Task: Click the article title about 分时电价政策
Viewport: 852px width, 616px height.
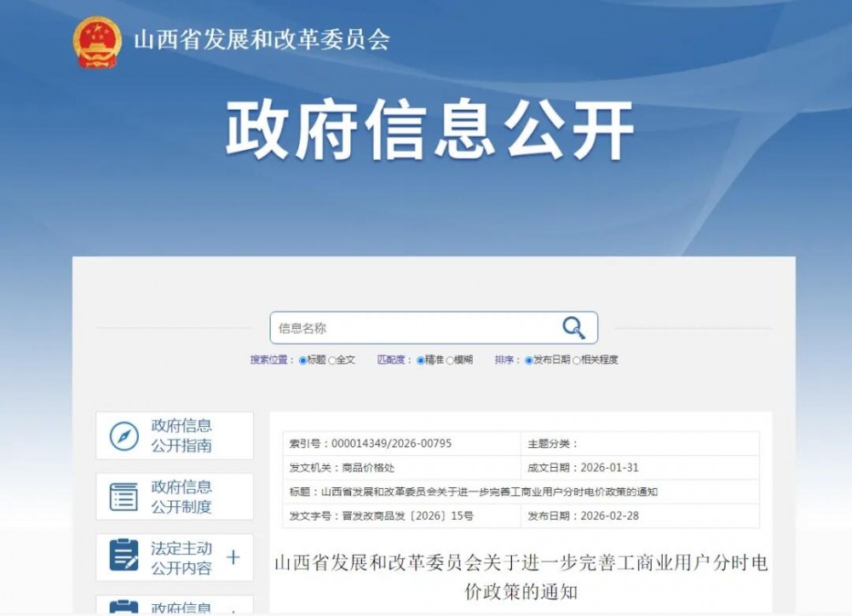Action: (521, 576)
